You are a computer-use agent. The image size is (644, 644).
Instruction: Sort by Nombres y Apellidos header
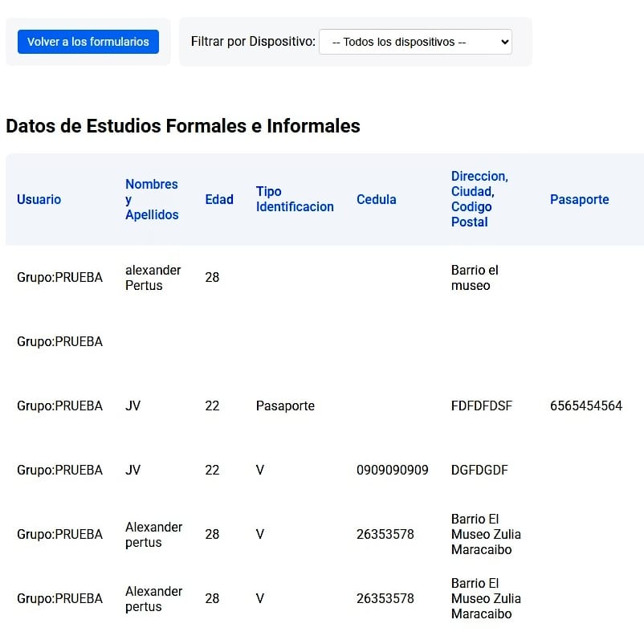pos(152,199)
